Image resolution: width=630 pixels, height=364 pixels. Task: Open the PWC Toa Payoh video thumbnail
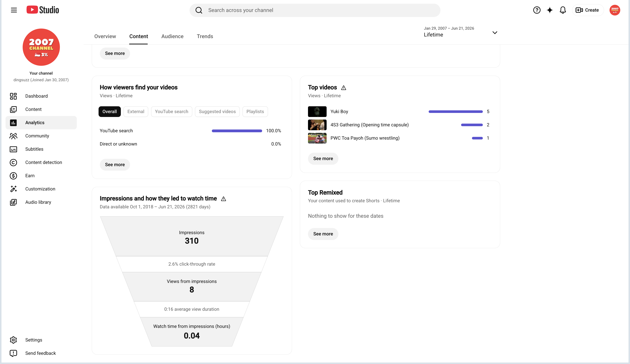[x=317, y=138]
